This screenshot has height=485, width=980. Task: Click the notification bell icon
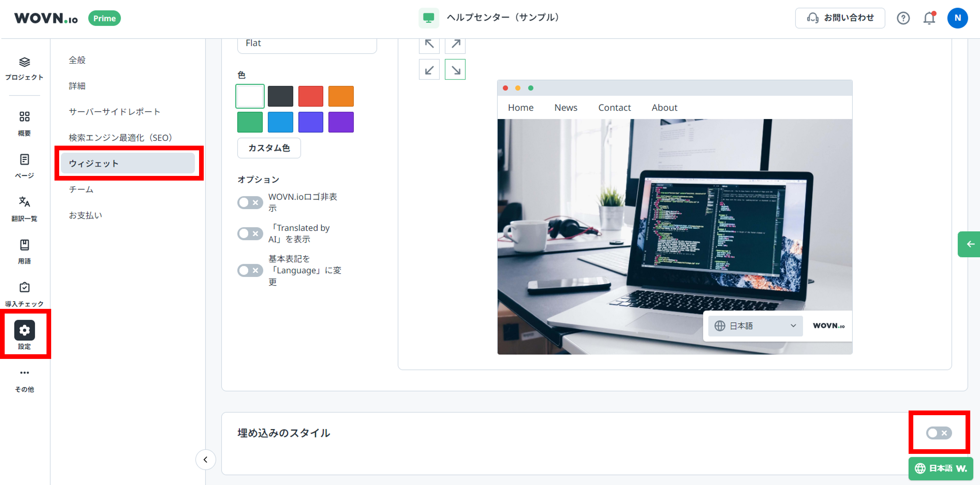(x=929, y=18)
